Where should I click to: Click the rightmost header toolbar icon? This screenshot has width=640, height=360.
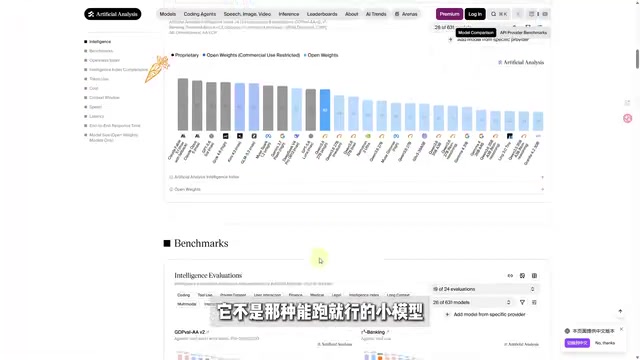(545, 14)
